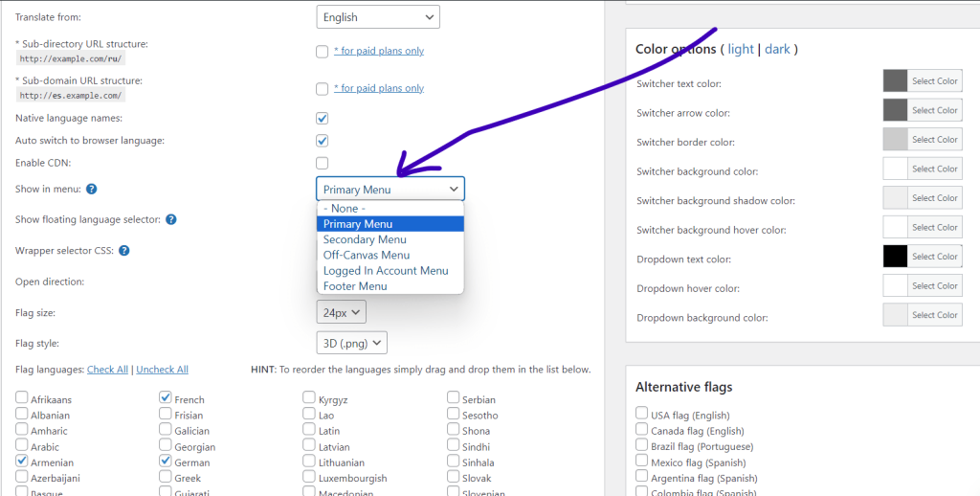Screen dimensions: 980x496
Task: Check Mexico flag (Spanish) option
Action: [642, 461]
